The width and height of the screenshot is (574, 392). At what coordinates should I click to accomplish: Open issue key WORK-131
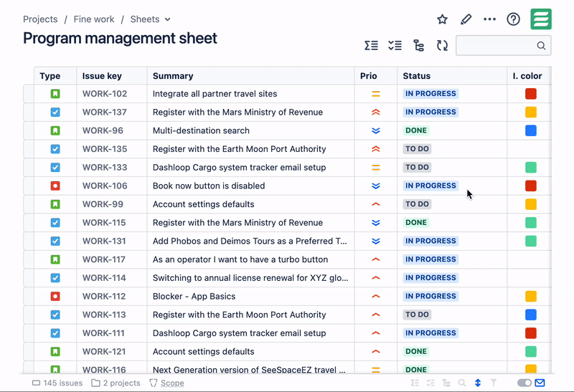coord(104,241)
